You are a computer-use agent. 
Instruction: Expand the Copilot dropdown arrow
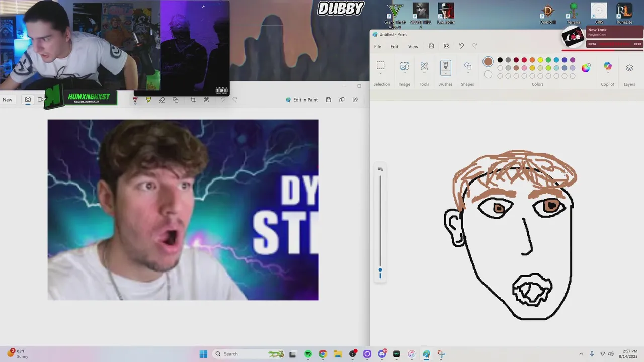pyautogui.click(x=607, y=73)
